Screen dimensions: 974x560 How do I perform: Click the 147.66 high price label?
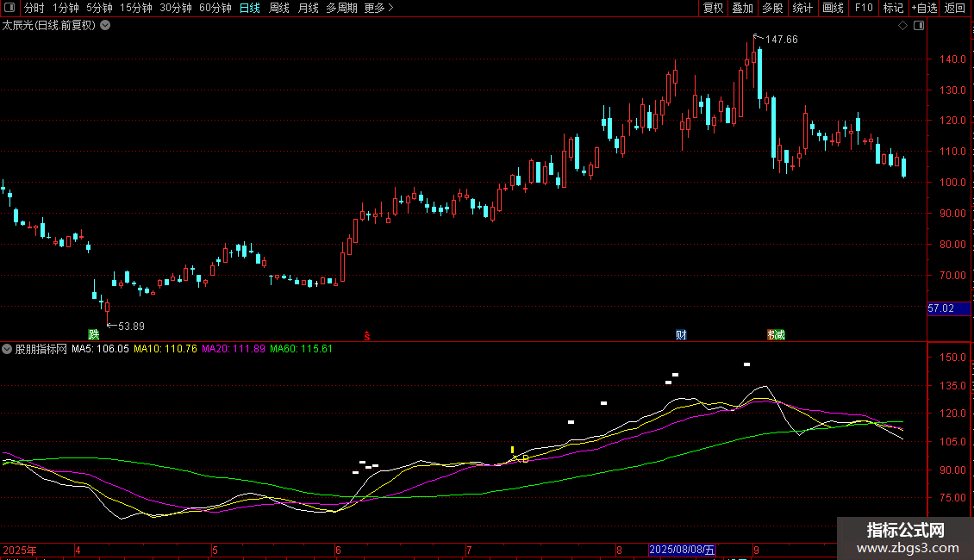[x=782, y=39]
